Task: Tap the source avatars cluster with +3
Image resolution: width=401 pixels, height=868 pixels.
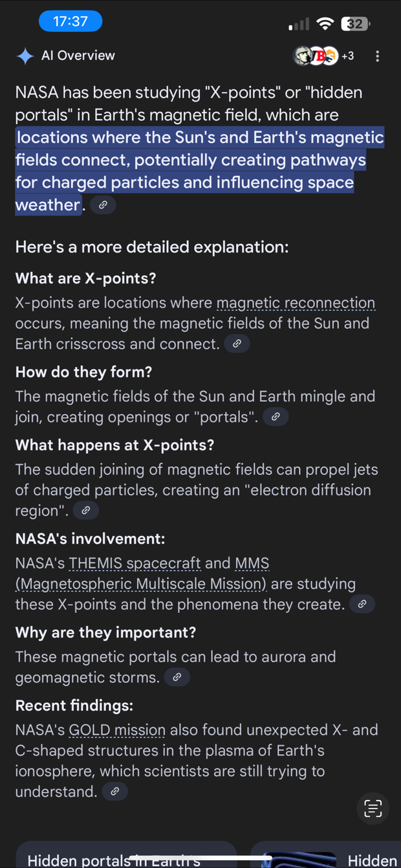Action: [x=323, y=56]
